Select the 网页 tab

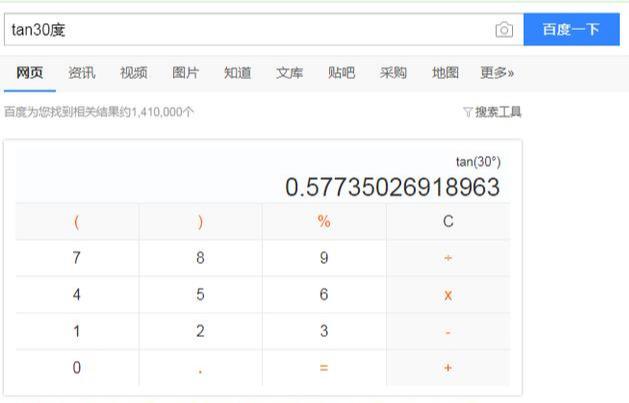(30, 73)
